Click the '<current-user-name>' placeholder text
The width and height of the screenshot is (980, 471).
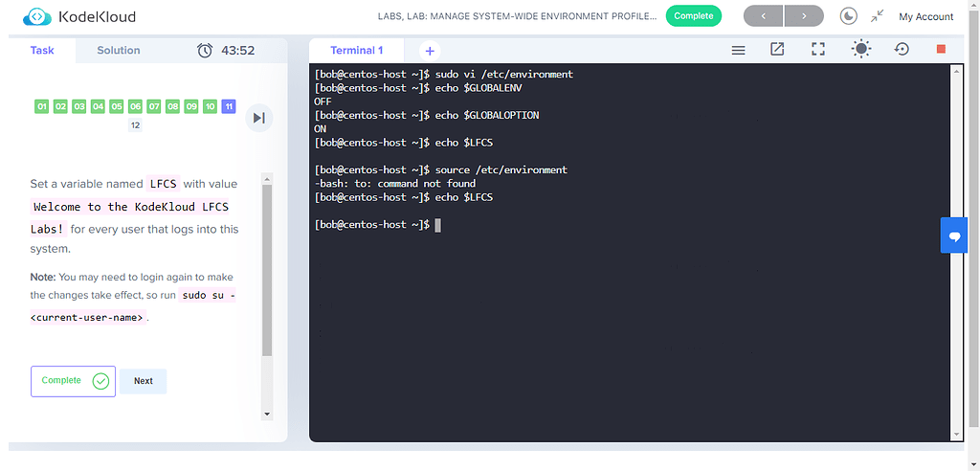tap(88, 317)
